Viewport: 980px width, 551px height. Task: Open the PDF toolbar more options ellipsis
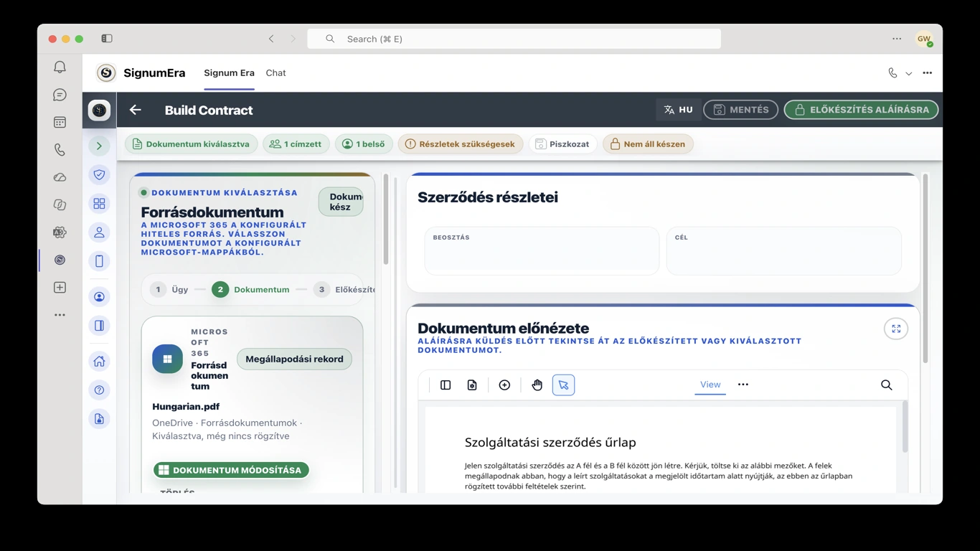(x=743, y=385)
